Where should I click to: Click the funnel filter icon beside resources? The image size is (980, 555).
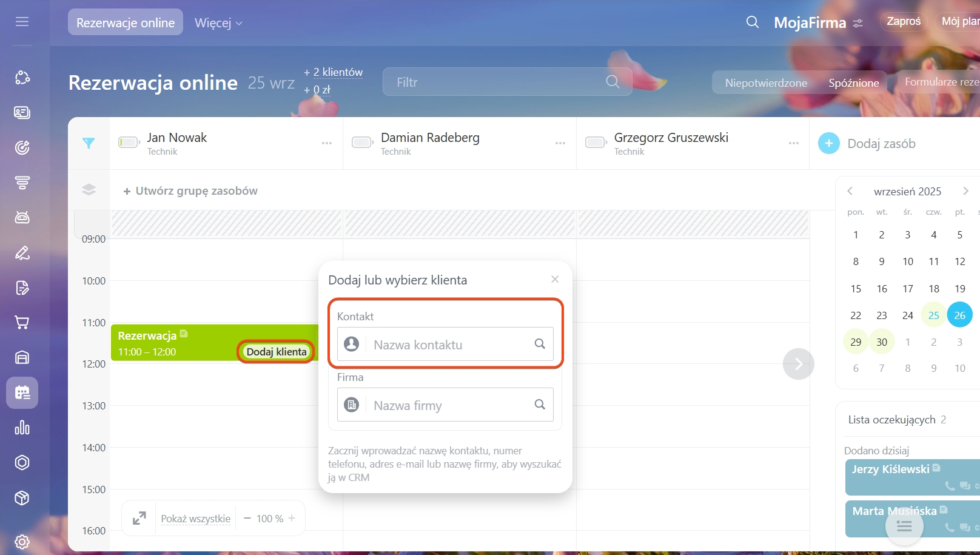coord(89,143)
